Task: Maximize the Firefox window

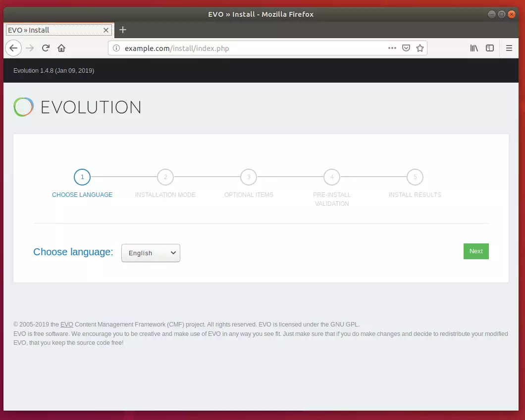Action: tap(502, 14)
